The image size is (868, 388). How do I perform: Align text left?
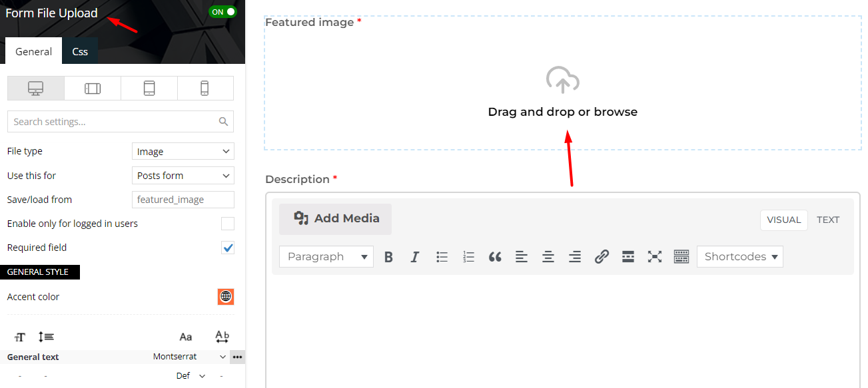point(522,257)
